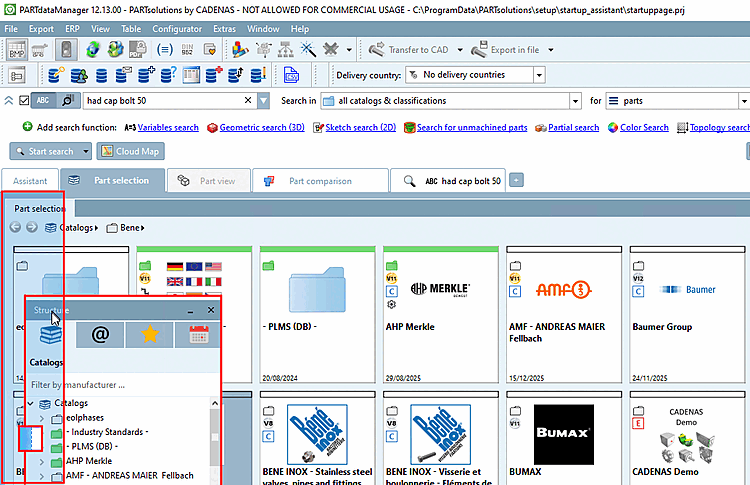Open the ERP menu

[73, 29]
